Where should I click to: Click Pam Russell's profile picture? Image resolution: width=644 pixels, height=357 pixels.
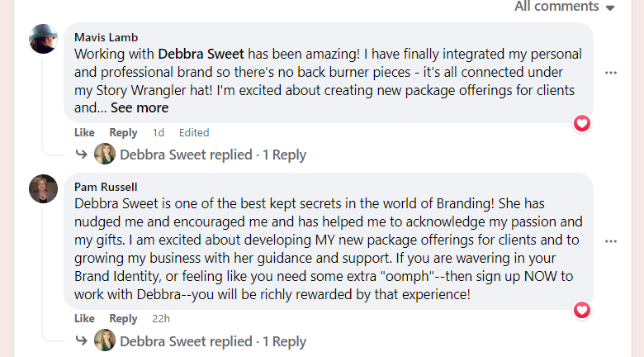coord(43,188)
